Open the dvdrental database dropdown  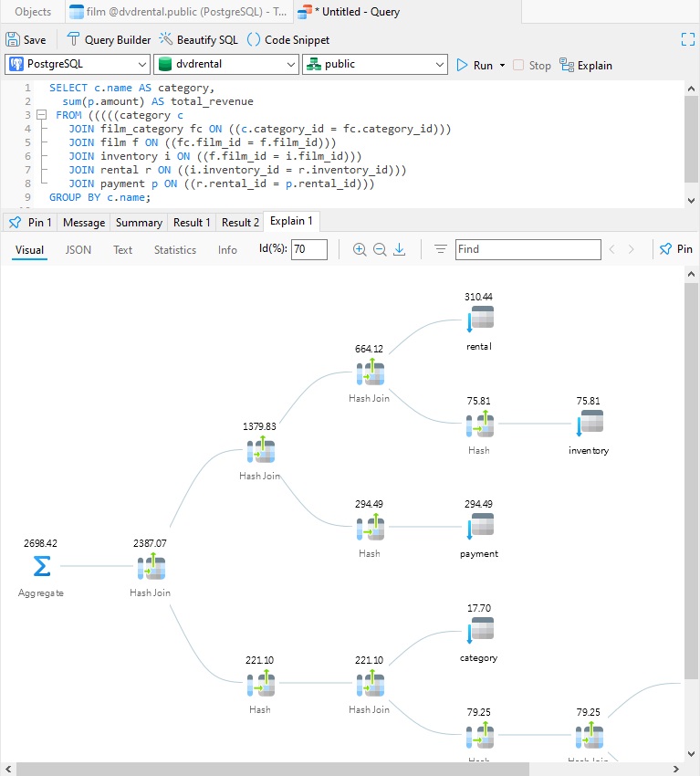pyautogui.click(x=226, y=64)
